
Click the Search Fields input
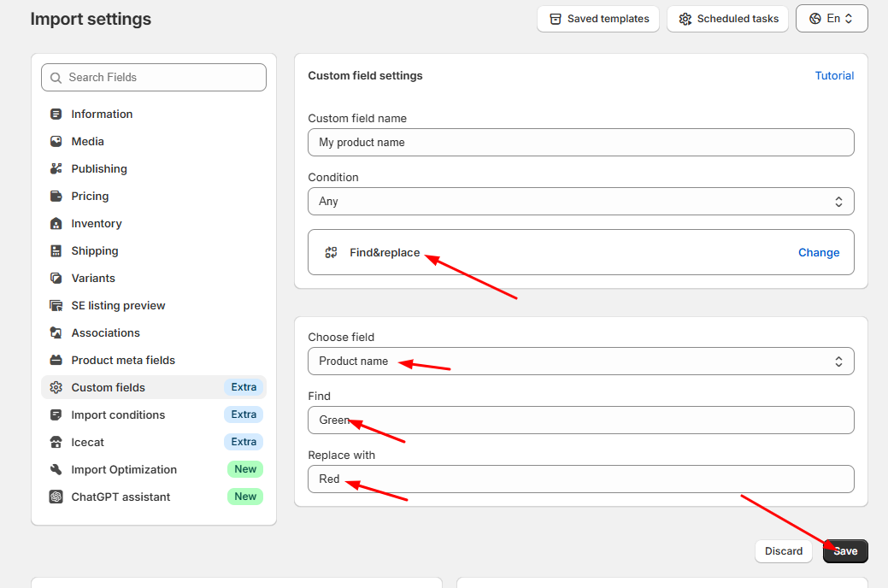pos(154,77)
